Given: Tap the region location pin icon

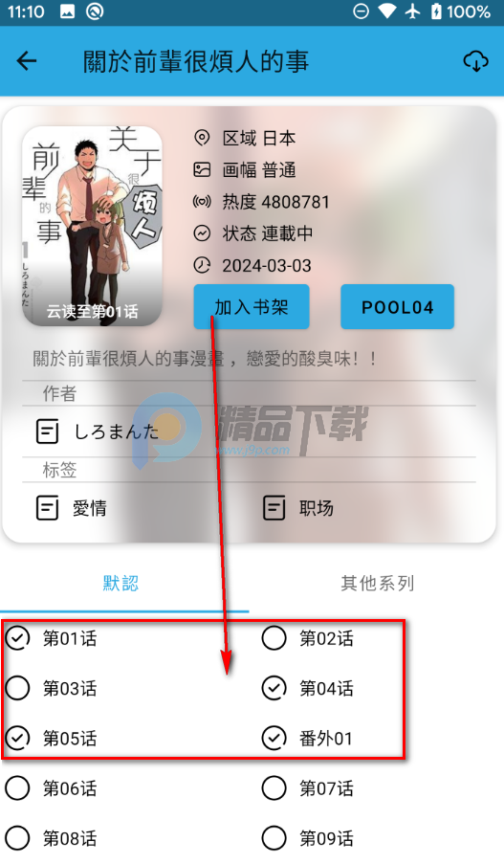Looking at the screenshot, I should tap(202, 138).
